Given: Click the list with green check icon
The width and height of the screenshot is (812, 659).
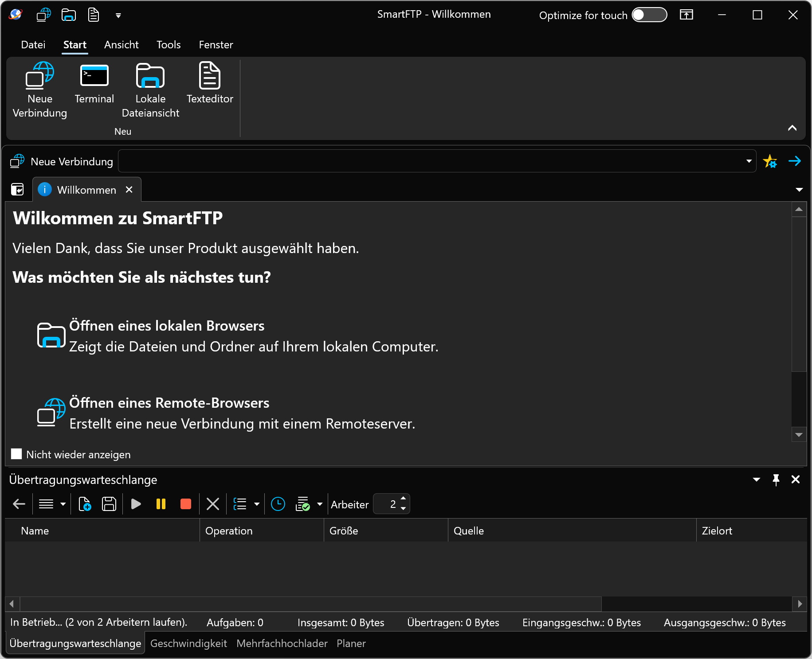Looking at the screenshot, I should click(x=303, y=504).
